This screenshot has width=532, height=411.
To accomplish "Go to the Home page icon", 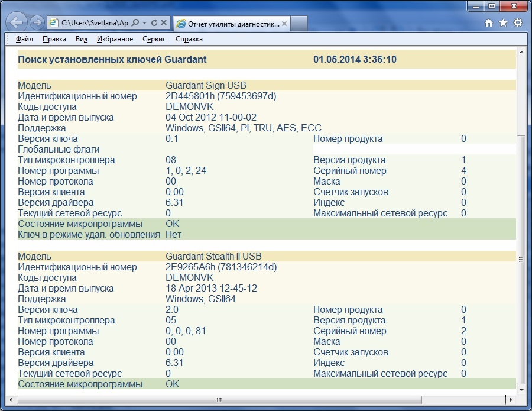I will (488, 23).
